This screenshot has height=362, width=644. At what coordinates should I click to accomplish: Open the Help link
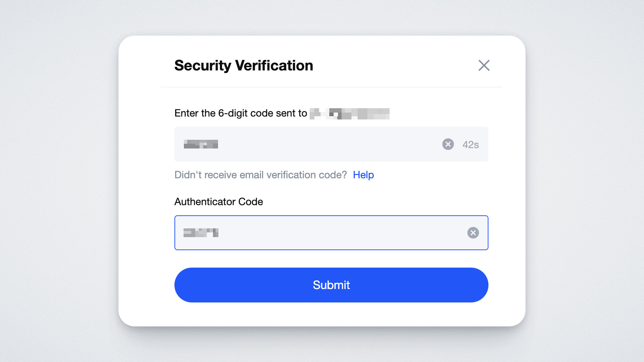[363, 175]
